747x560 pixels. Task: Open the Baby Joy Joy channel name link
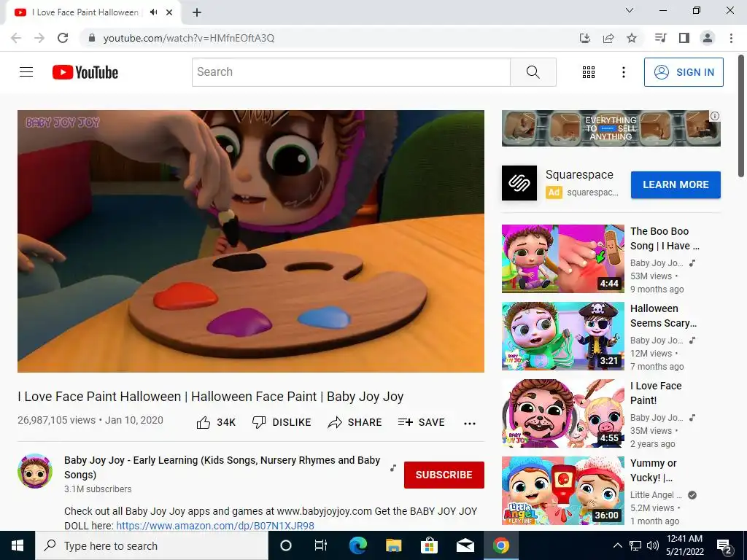pos(222,467)
